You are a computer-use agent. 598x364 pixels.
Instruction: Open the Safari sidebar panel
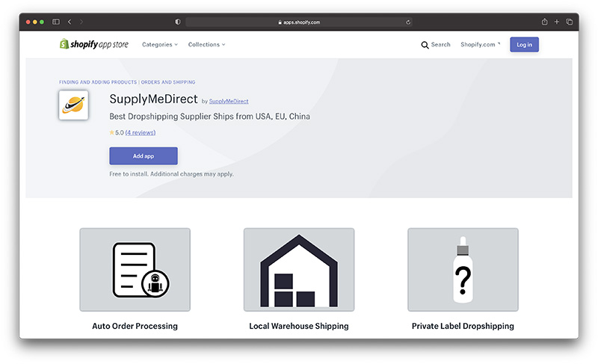pyautogui.click(x=56, y=22)
